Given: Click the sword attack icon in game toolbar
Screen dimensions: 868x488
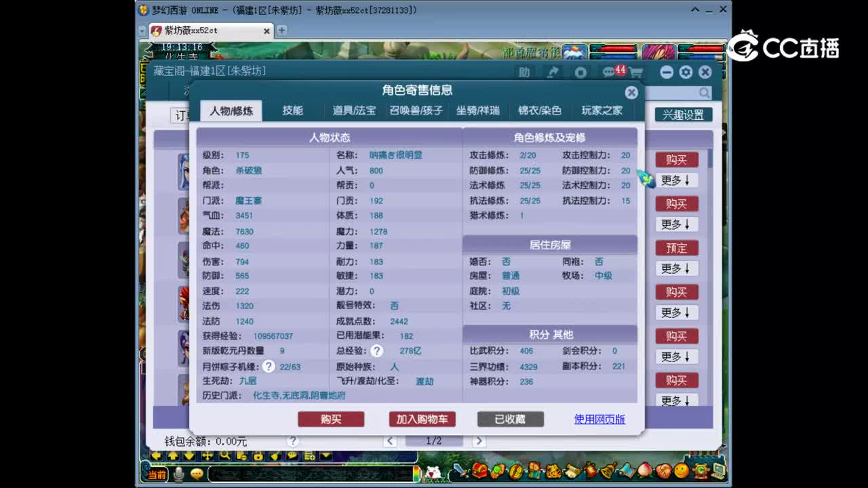Looking at the screenshot, I should pyautogui.click(x=460, y=470).
